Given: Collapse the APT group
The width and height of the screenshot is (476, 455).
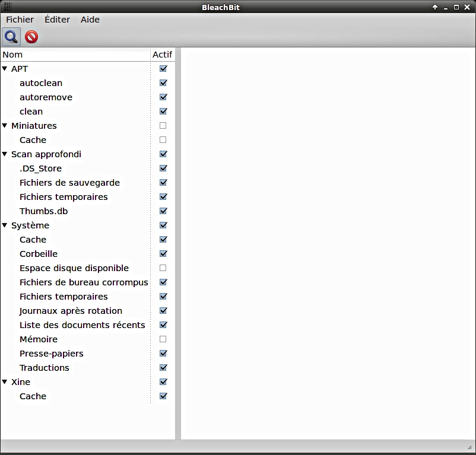Looking at the screenshot, I should [5, 69].
